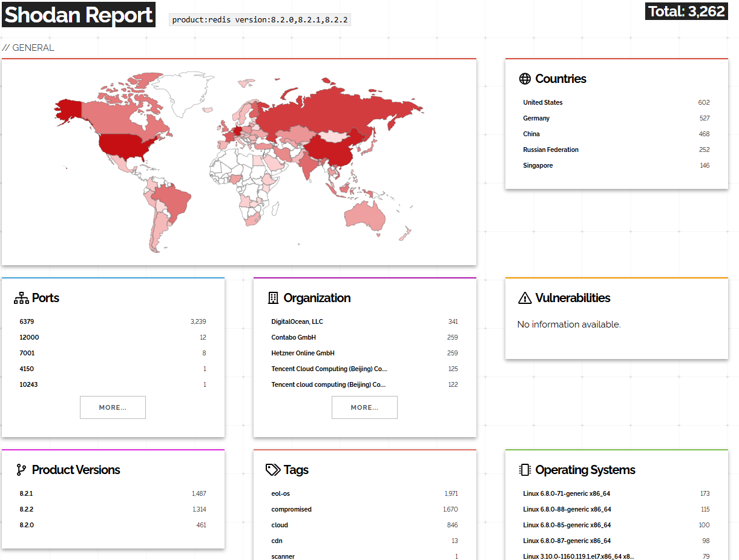This screenshot has width=739, height=560.
Task: Click the Shodan Report logo
Action: tap(78, 15)
